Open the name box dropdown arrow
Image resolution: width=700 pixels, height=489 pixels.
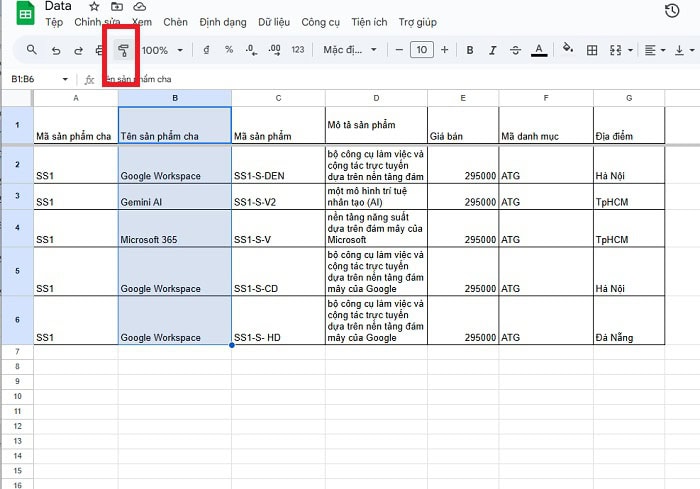point(66,79)
